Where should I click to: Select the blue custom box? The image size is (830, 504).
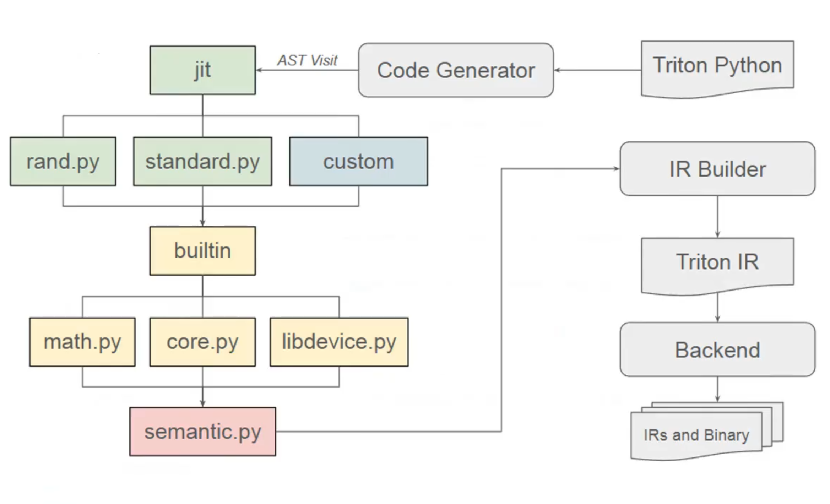click(x=358, y=161)
